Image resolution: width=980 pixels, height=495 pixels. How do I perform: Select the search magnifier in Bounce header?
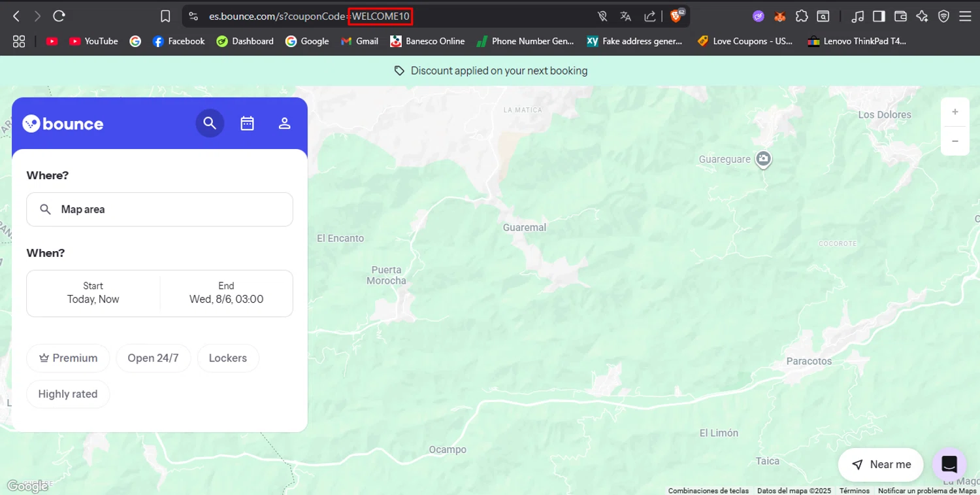pos(210,123)
